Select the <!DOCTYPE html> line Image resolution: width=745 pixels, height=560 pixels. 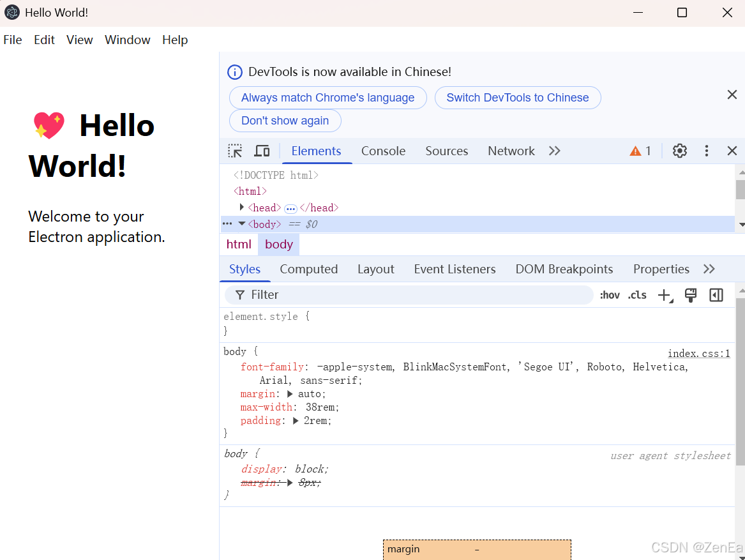coord(276,175)
